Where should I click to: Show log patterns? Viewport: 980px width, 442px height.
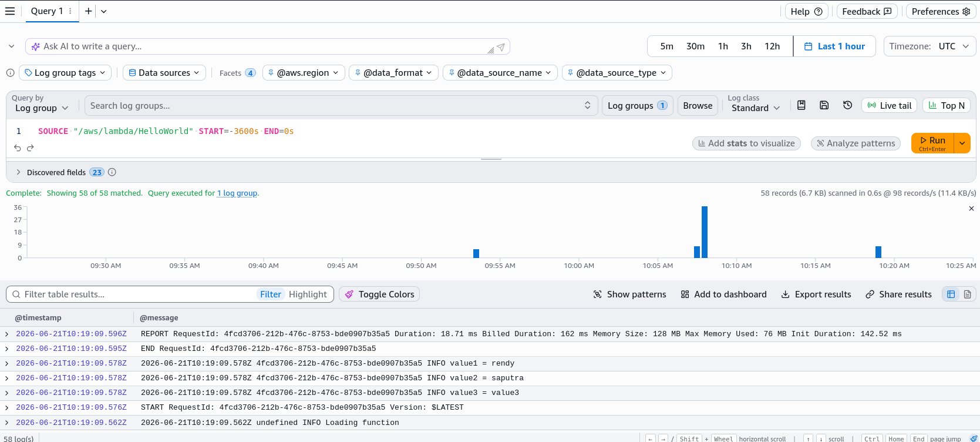[629, 294]
